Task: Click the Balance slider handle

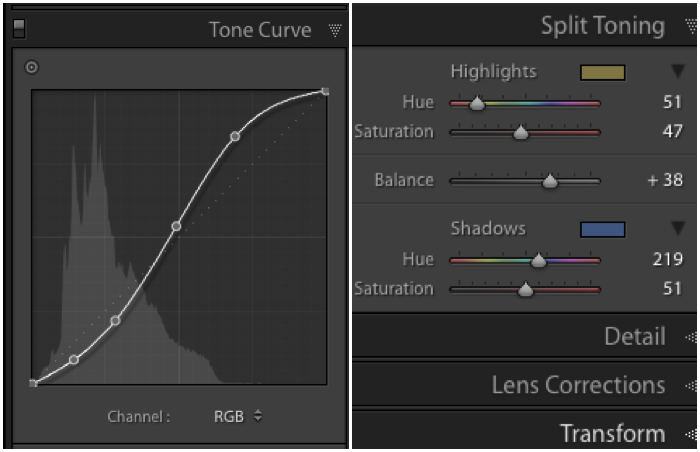Action: (x=549, y=181)
